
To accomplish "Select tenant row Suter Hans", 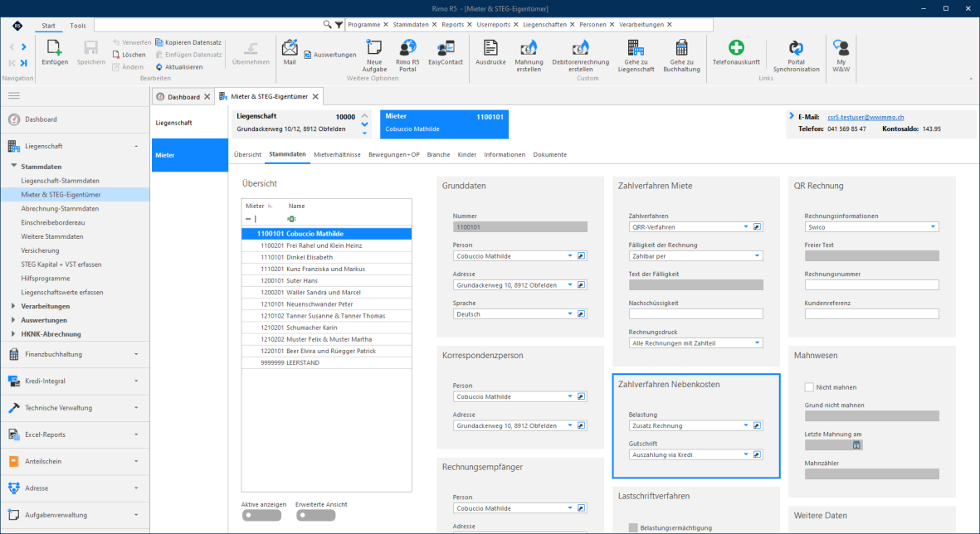I will [x=326, y=281].
